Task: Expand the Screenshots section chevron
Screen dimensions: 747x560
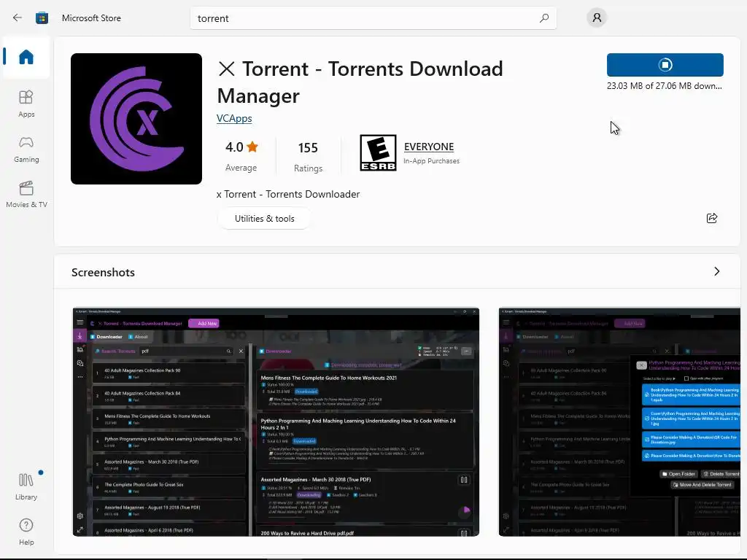Action: tap(716, 271)
